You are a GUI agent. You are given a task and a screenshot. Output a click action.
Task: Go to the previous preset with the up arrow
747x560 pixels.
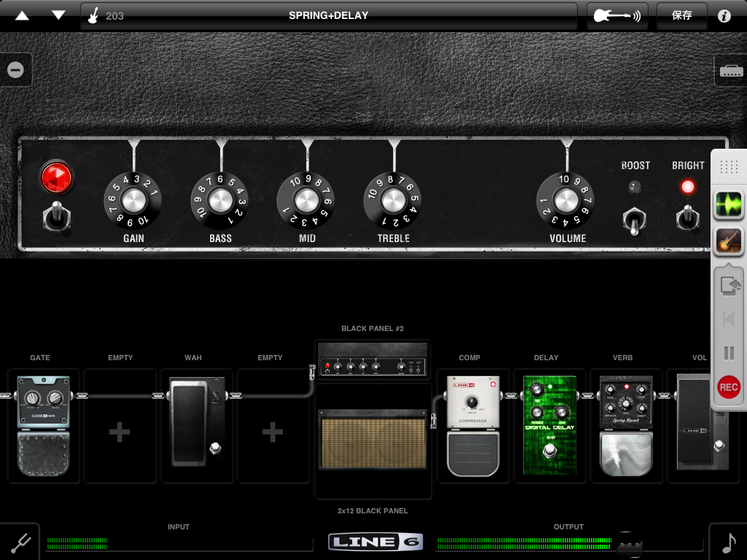pyautogui.click(x=22, y=15)
